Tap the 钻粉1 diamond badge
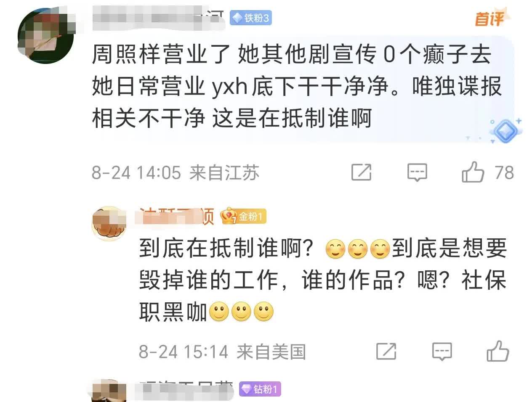532x402 pixels. point(260,389)
